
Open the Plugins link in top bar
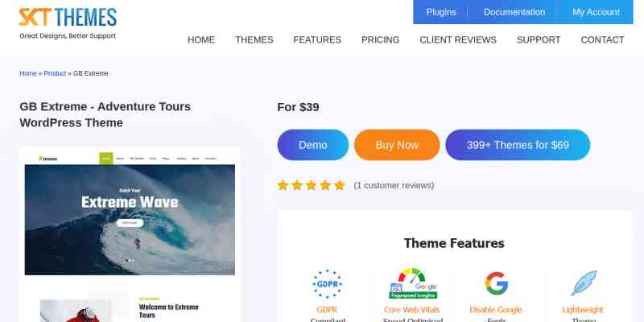coord(441,12)
